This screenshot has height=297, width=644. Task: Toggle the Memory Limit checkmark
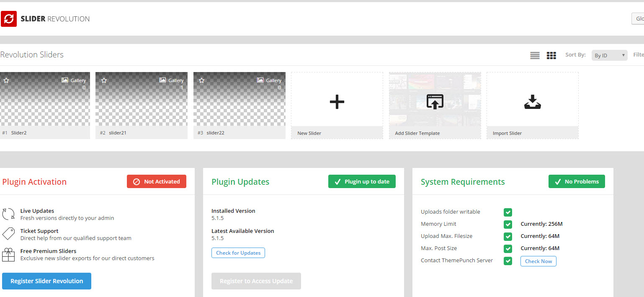coord(508,225)
